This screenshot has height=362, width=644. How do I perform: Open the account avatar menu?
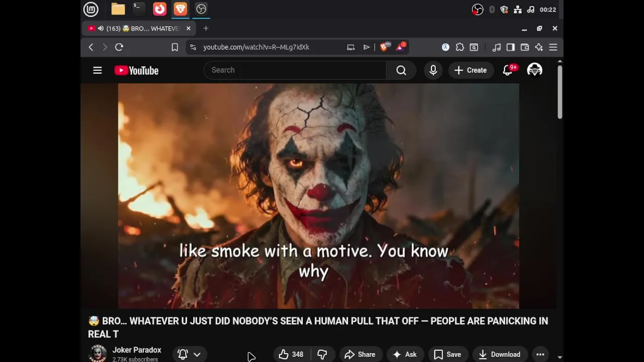pyautogui.click(x=534, y=70)
